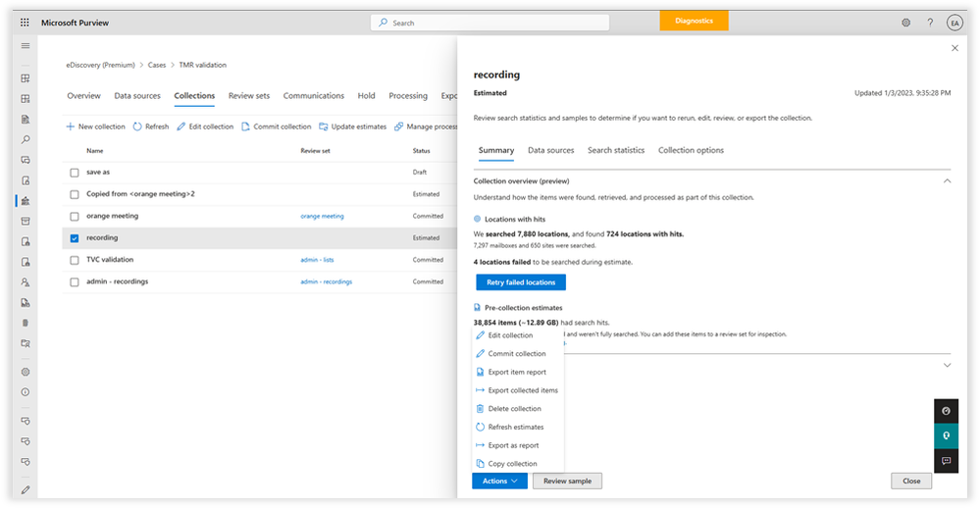Screen dimensions: 980x508
Task: Open the Search statistics tab
Action: click(616, 151)
